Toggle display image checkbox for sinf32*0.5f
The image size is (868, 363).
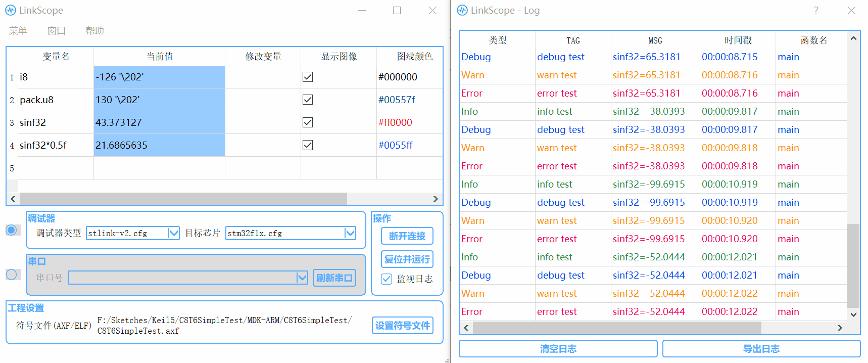click(x=308, y=145)
